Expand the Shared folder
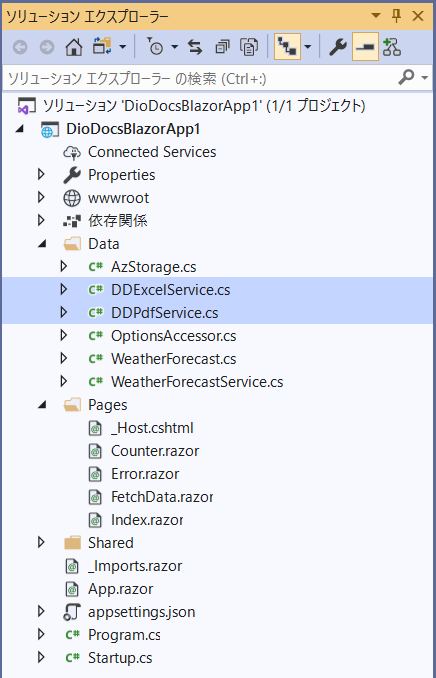Image resolution: width=436 pixels, height=678 pixels. tap(42, 542)
